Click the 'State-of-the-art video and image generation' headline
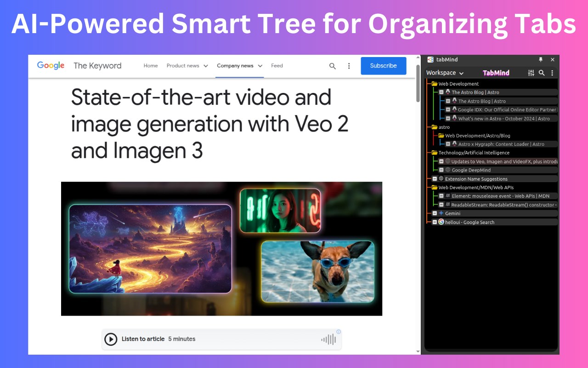This screenshot has width=588, height=368. pyautogui.click(x=209, y=124)
